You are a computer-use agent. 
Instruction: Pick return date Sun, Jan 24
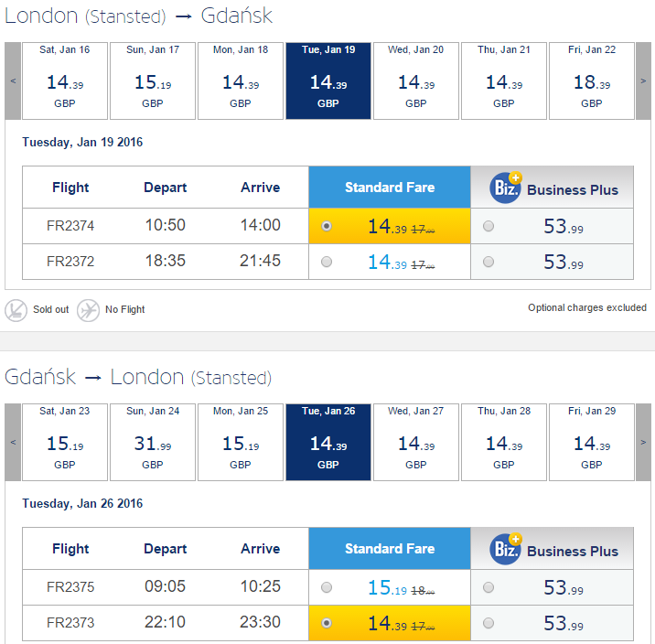(153, 442)
